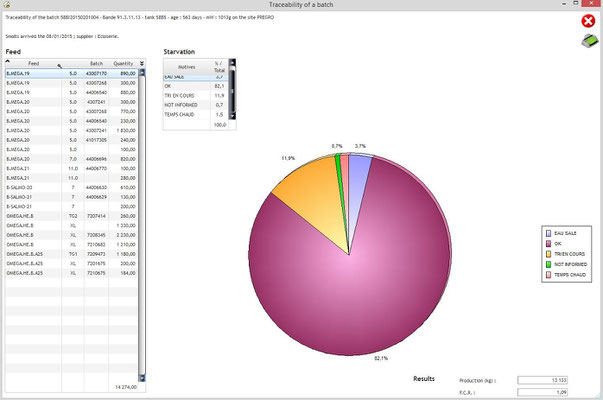The width and height of the screenshot is (603, 400).
Task: Click the Motives column header
Action: coord(187,67)
